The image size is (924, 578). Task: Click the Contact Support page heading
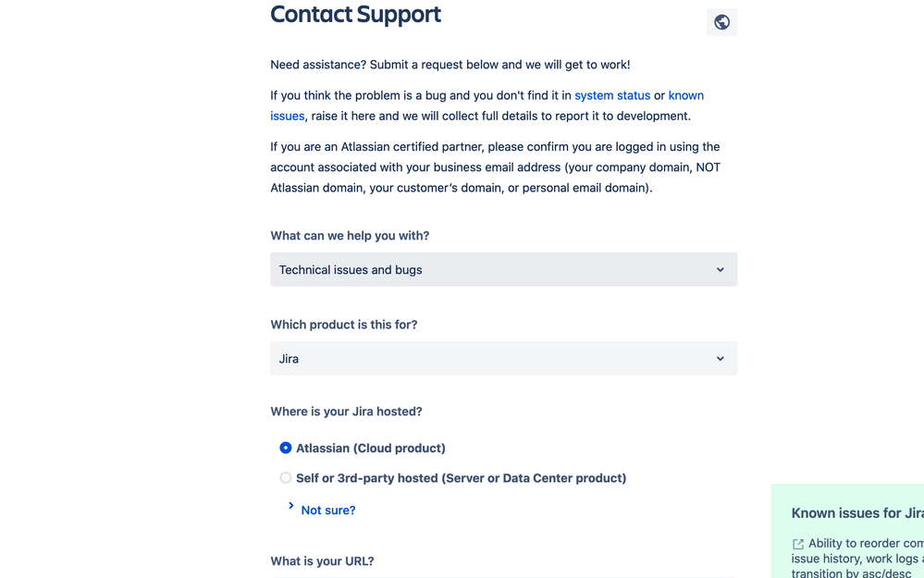355,14
